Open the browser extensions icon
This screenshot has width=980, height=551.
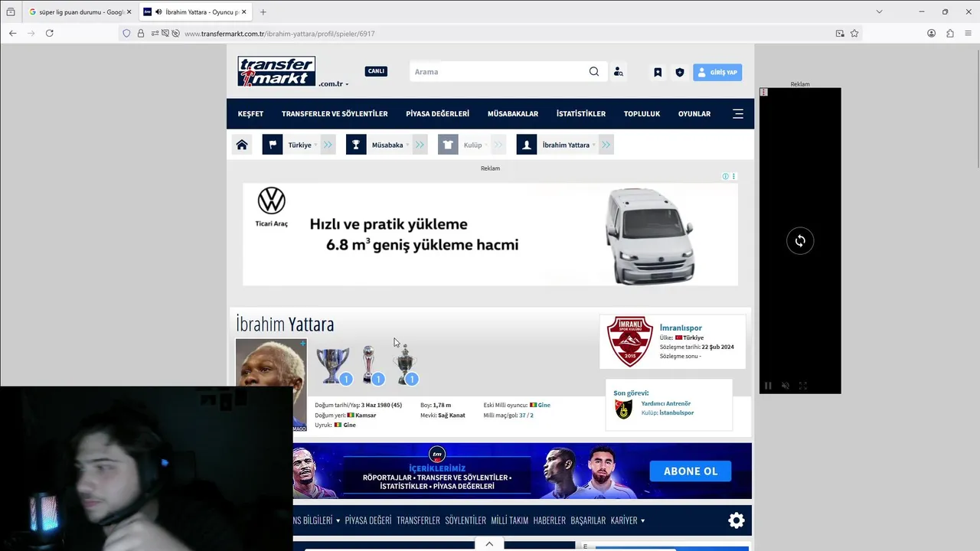pos(950,33)
